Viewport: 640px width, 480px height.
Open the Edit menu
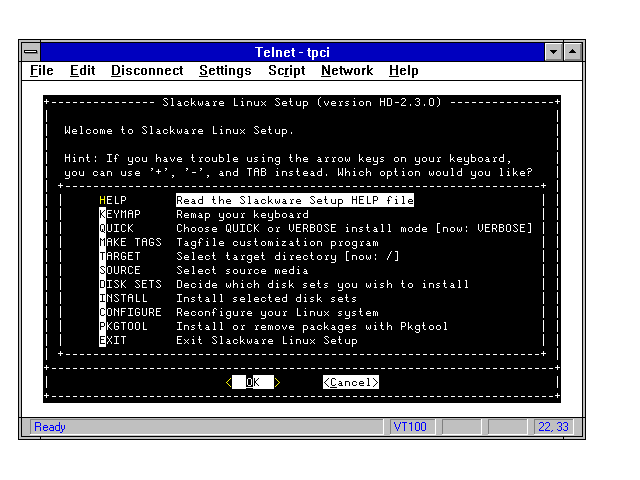pyautogui.click(x=82, y=71)
